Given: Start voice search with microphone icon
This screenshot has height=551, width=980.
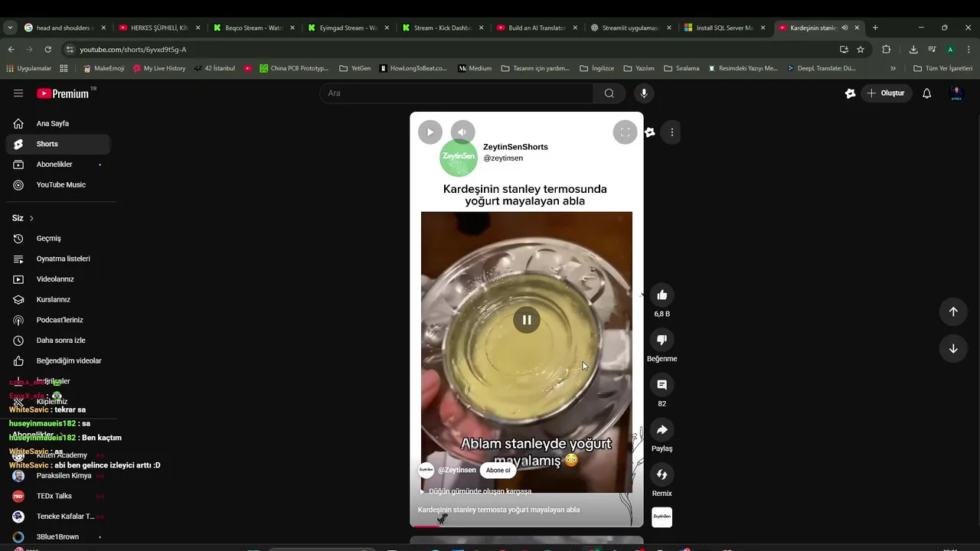Looking at the screenshot, I should [x=644, y=93].
